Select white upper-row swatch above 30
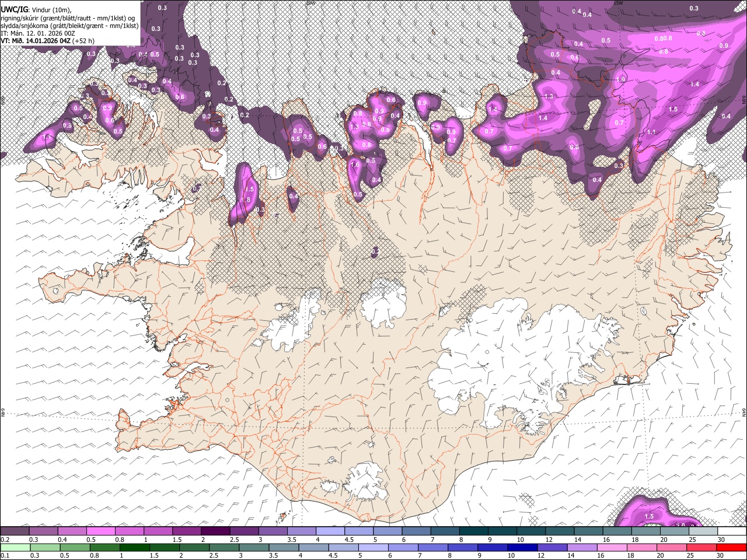 (x=732, y=531)
